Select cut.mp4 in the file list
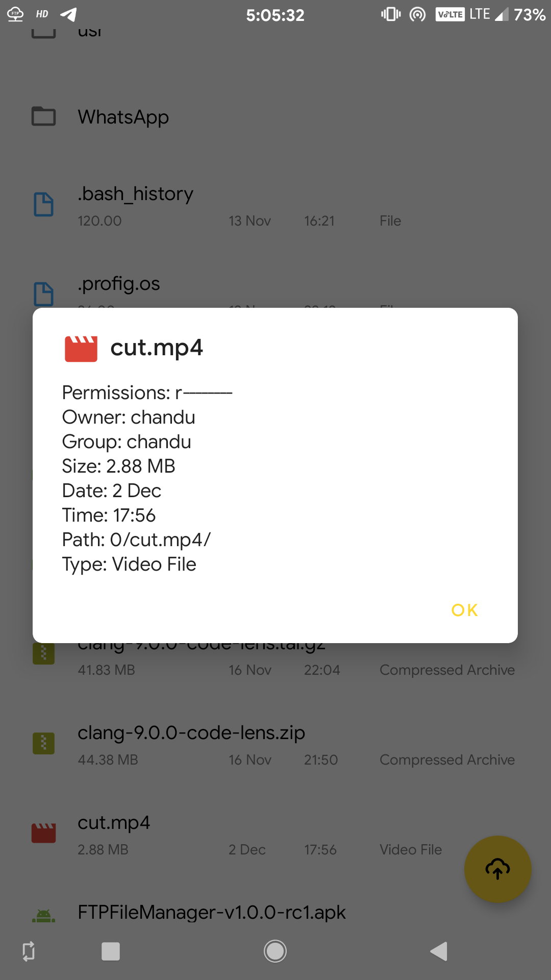 (114, 823)
